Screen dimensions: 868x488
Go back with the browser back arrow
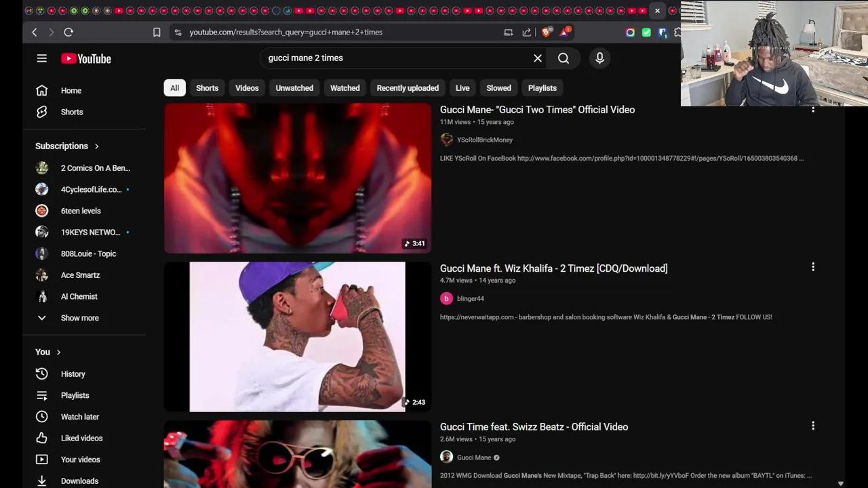35,32
